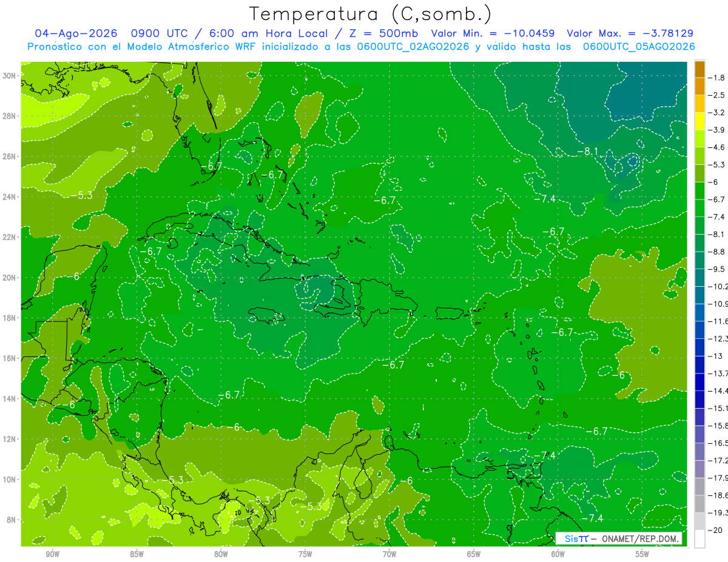Click the -8.1 contour label on the map

pos(587,151)
